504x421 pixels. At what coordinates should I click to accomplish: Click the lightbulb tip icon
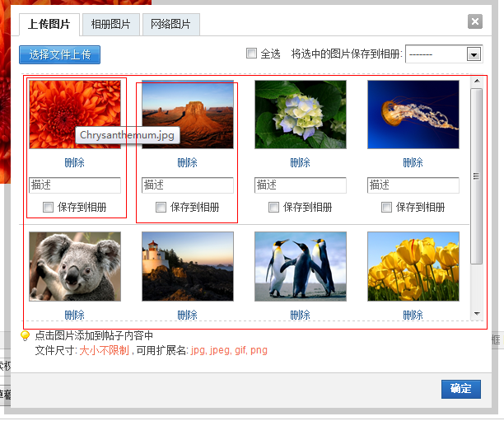25,336
